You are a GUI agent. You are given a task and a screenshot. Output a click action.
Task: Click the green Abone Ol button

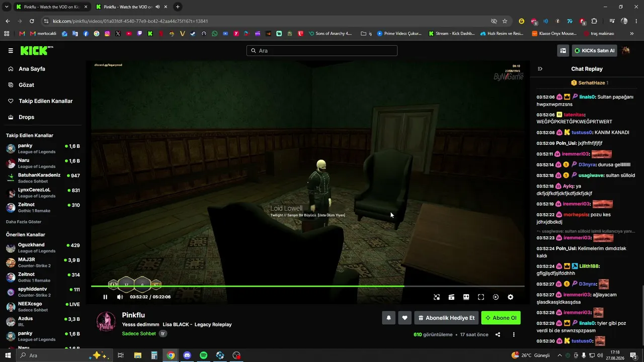coord(501,318)
